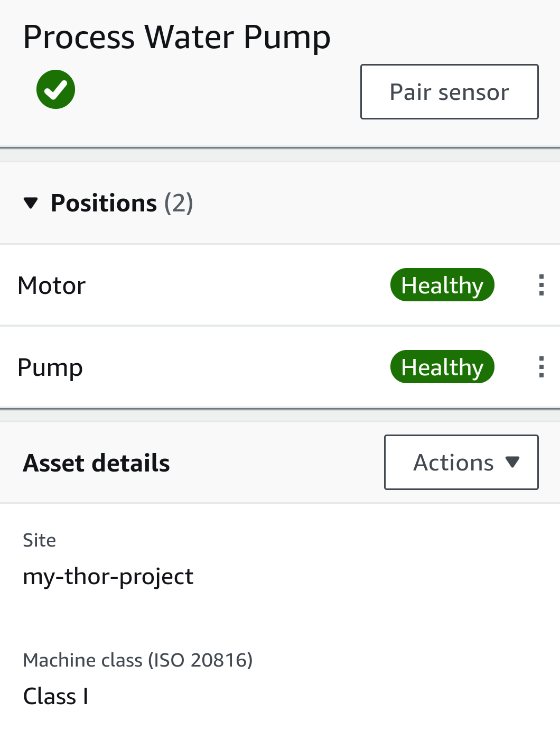This screenshot has width=560, height=730.
Task: Click the Site field label
Action: click(x=39, y=540)
